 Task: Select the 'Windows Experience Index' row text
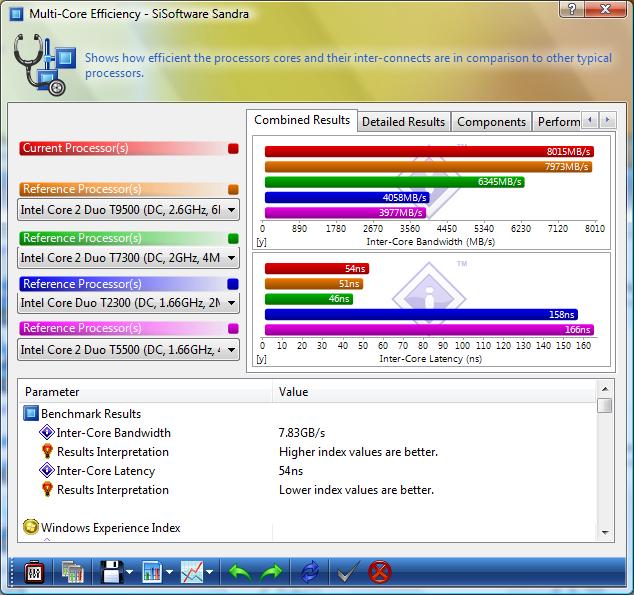click(111, 528)
